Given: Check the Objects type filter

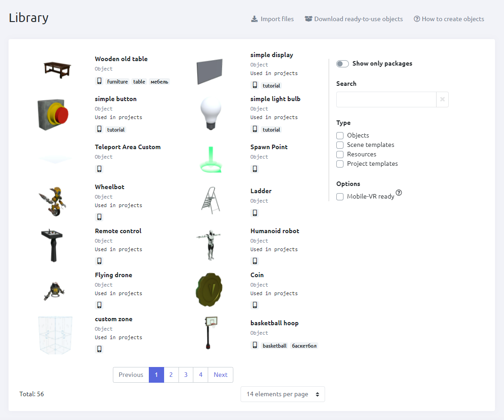Looking at the screenshot, I should [340, 135].
